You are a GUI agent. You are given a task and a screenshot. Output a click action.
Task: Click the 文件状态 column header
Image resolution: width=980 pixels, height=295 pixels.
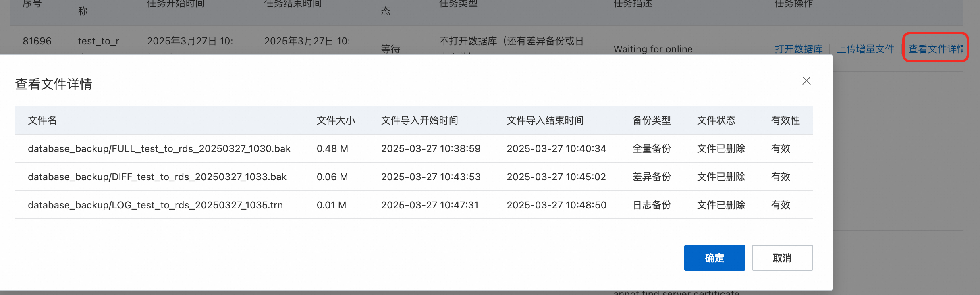tap(716, 120)
